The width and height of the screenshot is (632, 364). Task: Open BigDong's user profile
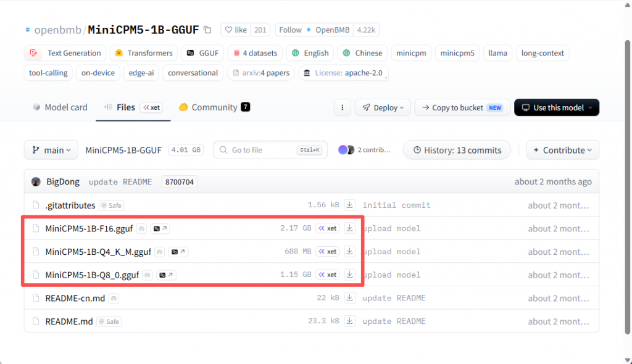click(x=63, y=182)
